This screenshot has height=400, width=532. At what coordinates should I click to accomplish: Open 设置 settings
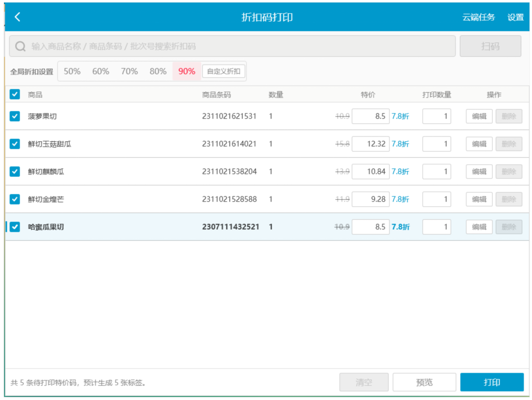(516, 17)
